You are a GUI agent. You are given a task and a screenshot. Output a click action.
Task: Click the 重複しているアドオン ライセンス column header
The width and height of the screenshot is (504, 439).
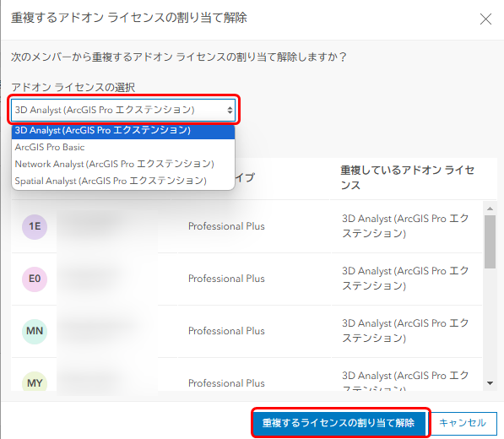pyautogui.click(x=408, y=178)
